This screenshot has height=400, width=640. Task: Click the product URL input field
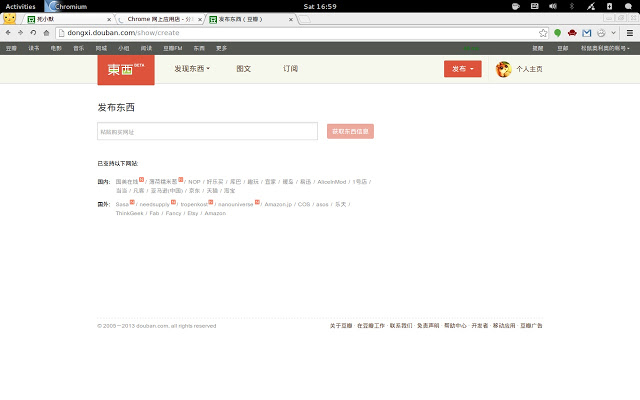[x=207, y=131]
